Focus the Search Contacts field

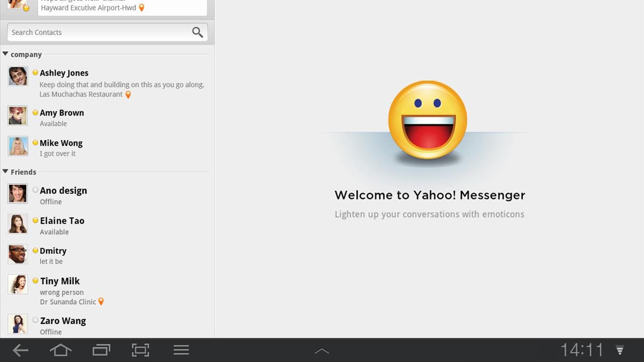tap(107, 32)
